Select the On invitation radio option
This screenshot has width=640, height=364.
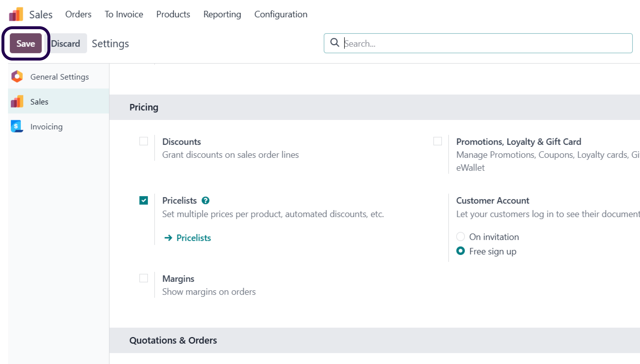460,237
